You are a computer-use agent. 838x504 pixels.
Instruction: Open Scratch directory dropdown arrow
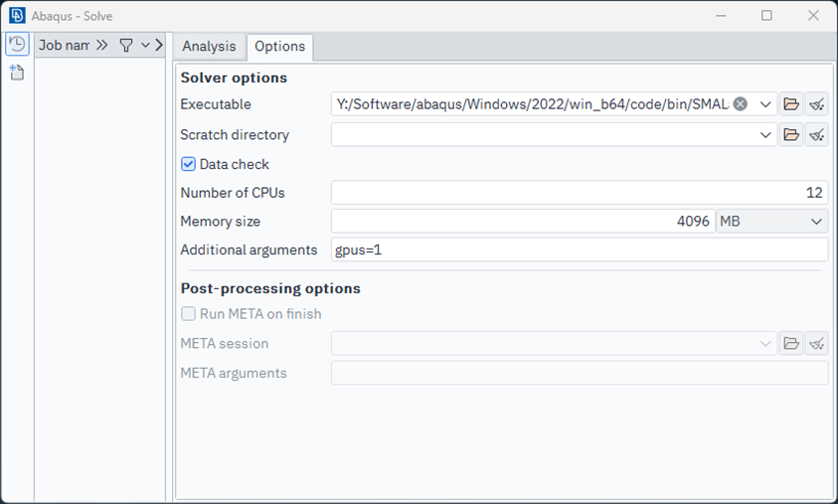pyautogui.click(x=765, y=134)
